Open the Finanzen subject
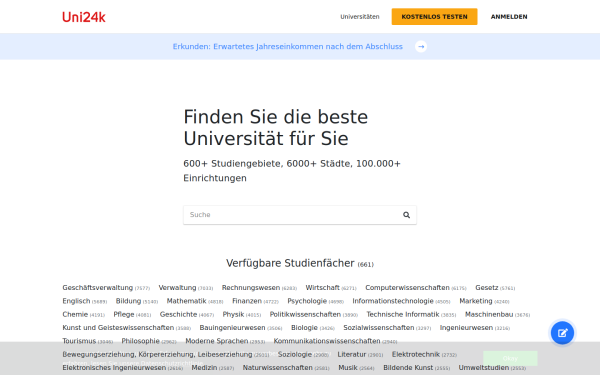The width and height of the screenshot is (600, 375). point(247,301)
